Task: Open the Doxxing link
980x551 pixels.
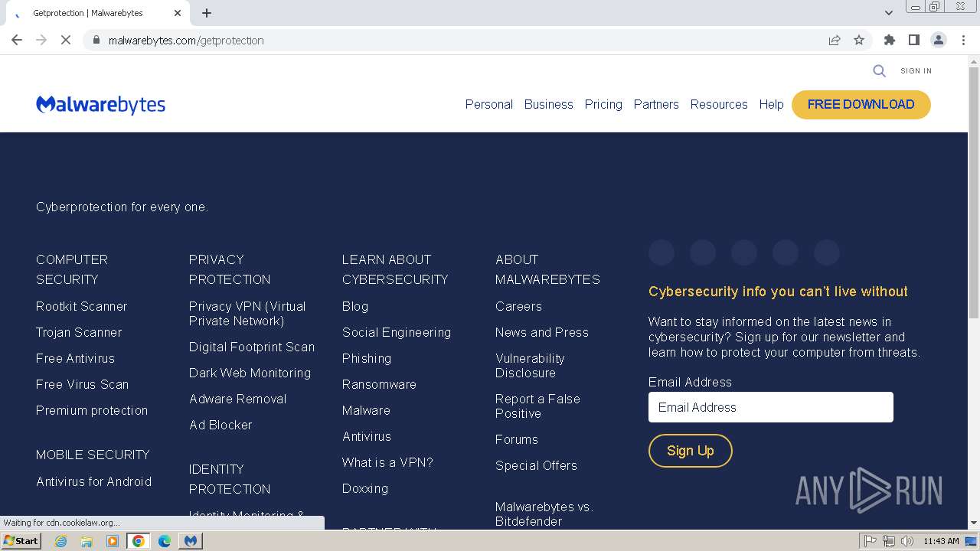Action: coord(365,488)
